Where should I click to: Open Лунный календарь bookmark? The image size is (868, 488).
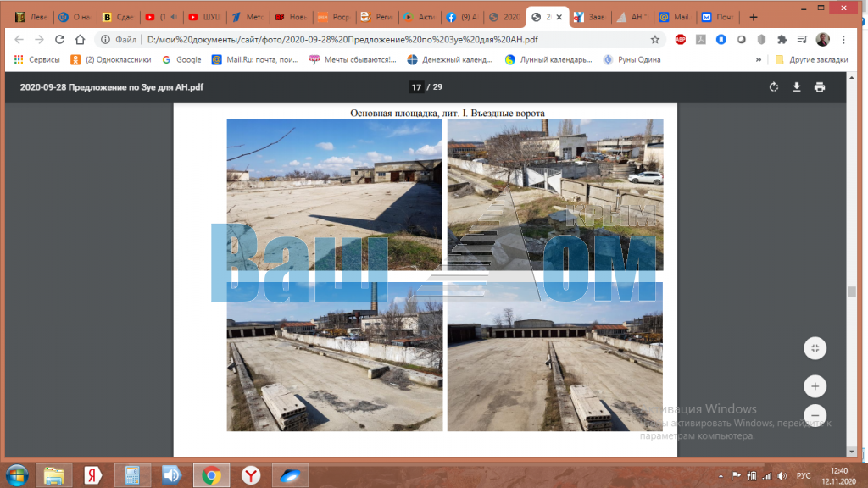[x=548, y=60]
